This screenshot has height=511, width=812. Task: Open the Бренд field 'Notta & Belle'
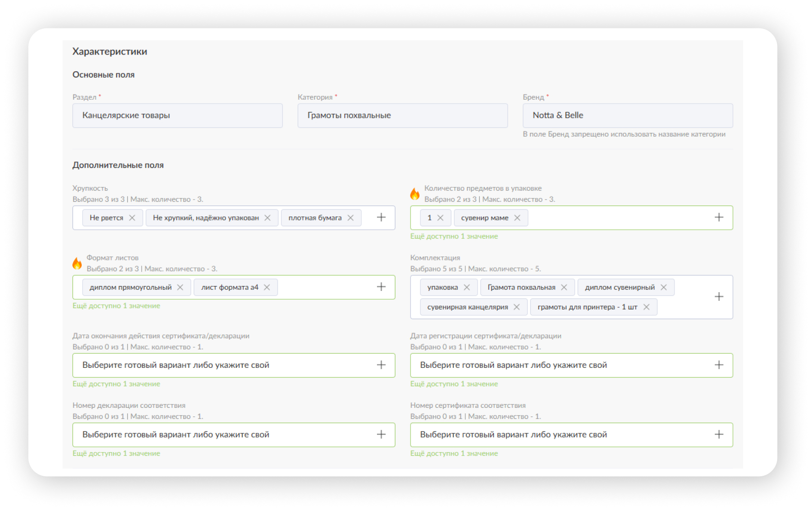coord(628,115)
